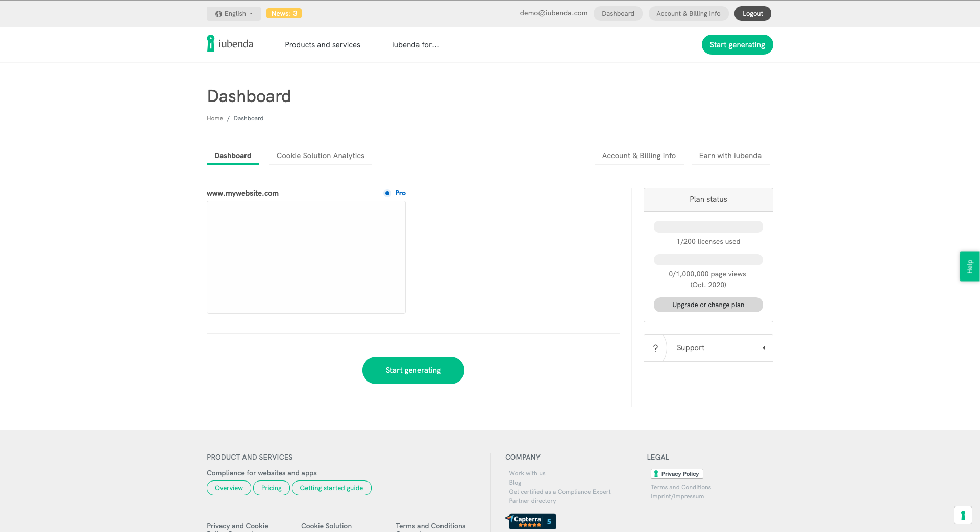The width and height of the screenshot is (980, 532).
Task: Open the iubenda privacy widget icon at the bottom corner
Action: [963, 515]
